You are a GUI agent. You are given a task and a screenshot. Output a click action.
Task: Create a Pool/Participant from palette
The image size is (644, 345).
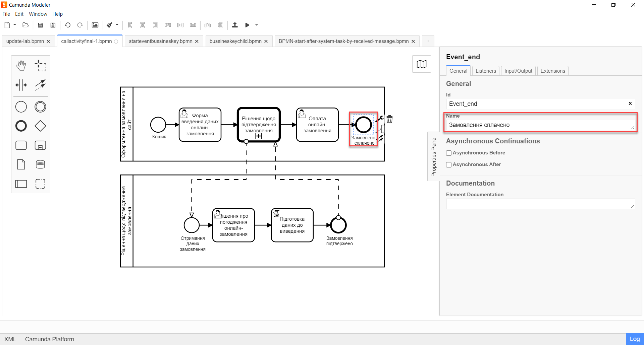pyautogui.click(x=21, y=184)
